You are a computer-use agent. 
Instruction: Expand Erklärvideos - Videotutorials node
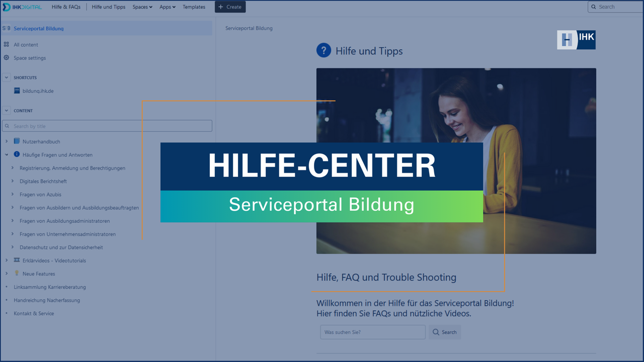click(7, 260)
